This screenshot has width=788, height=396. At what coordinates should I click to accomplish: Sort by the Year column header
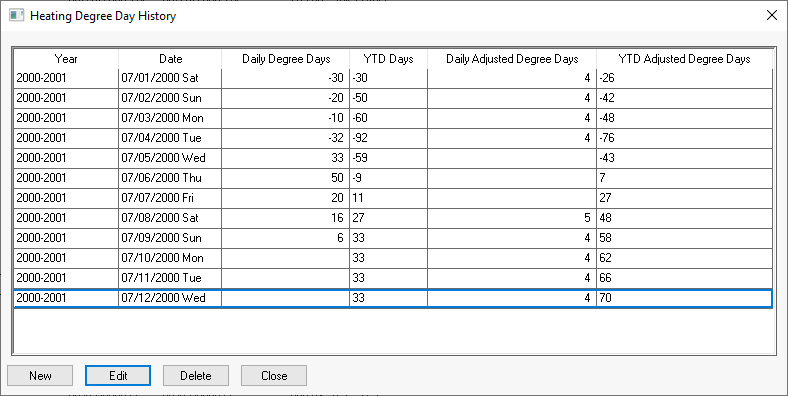tap(66, 59)
